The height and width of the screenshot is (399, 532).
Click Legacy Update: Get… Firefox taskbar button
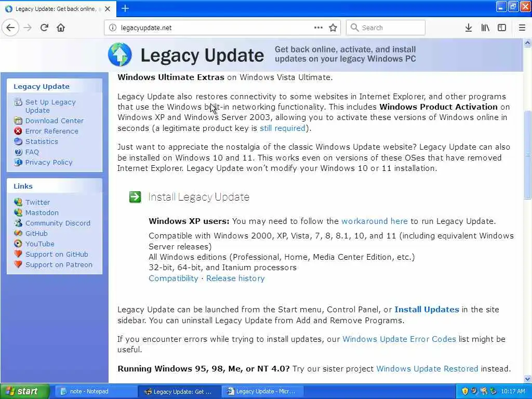click(x=179, y=392)
